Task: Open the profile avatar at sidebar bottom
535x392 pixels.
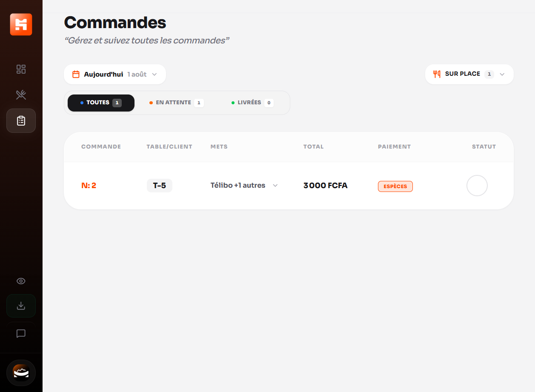Action: (x=21, y=373)
